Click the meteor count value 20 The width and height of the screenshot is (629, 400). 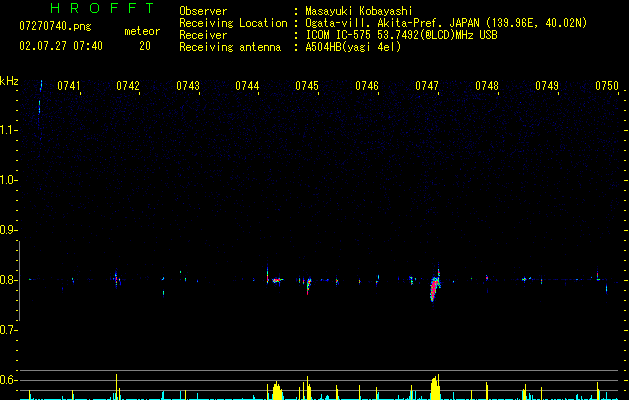(145, 46)
